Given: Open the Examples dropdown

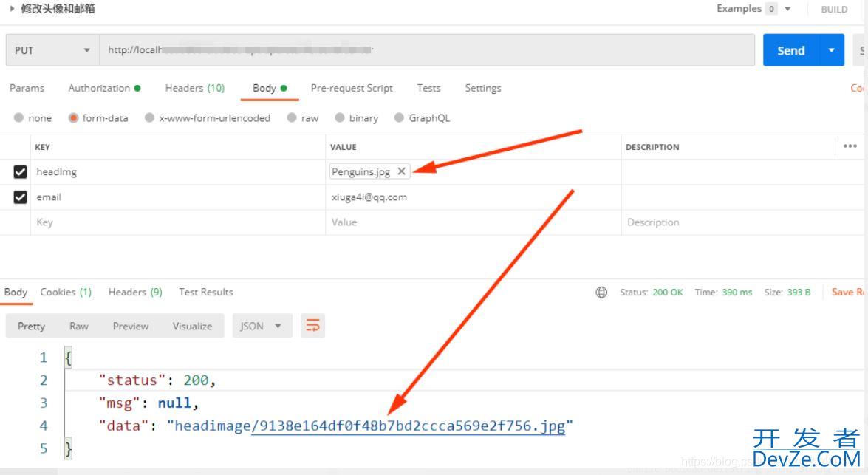Looking at the screenshot, I should [x=753, y=9].
